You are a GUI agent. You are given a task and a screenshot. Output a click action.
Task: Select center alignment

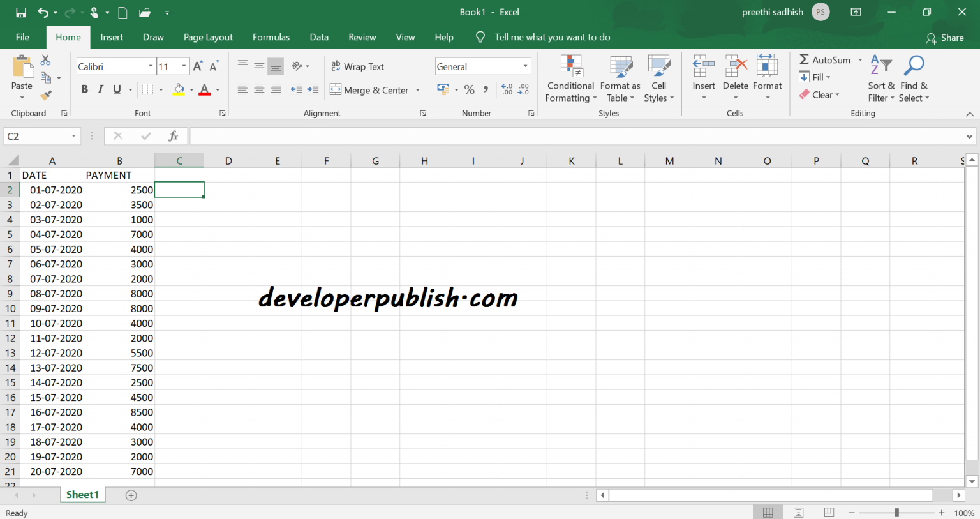point(258,89)
